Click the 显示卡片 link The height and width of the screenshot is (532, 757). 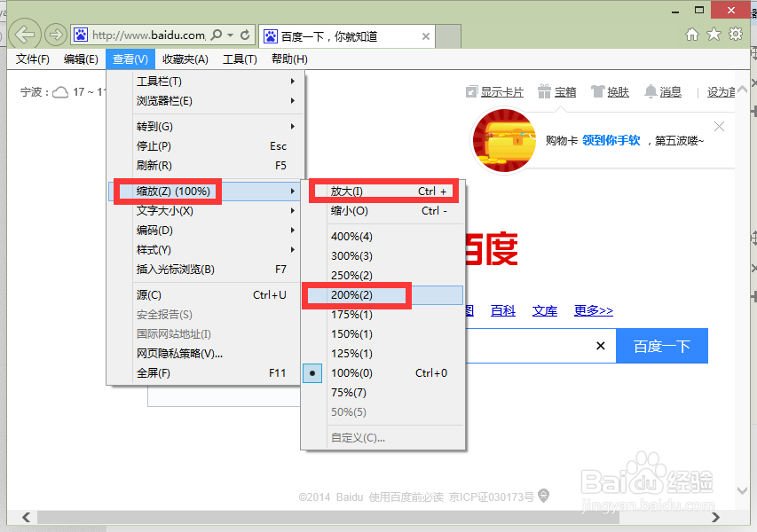pos(502,91)
